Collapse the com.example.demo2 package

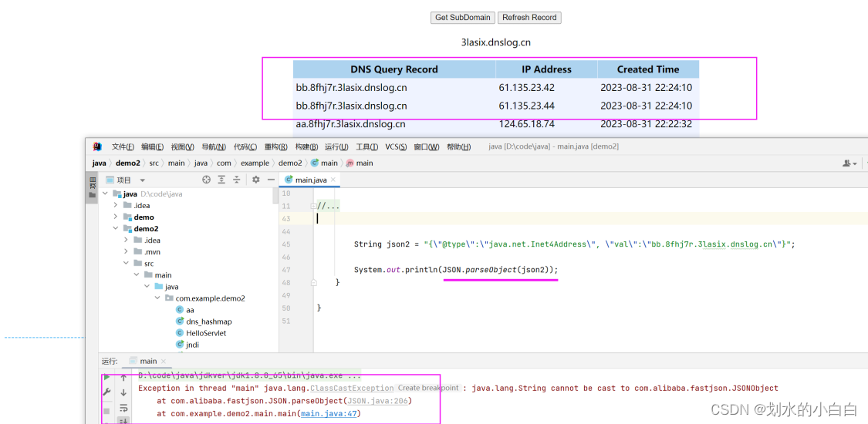[157, 298]
